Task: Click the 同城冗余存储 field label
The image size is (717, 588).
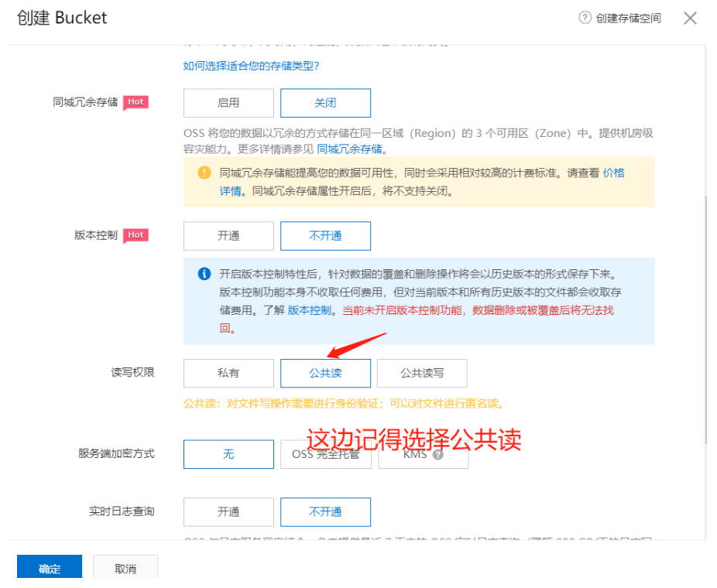Action: pos(85,102)
